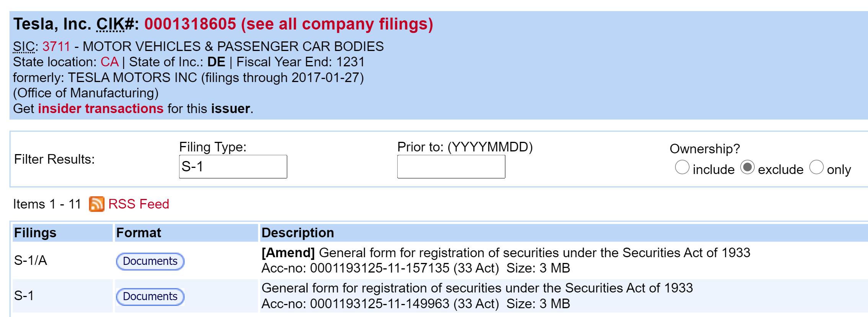Click the S-1/A filing type cell
This screenshot has height=317, width=868.
(31, 261)
